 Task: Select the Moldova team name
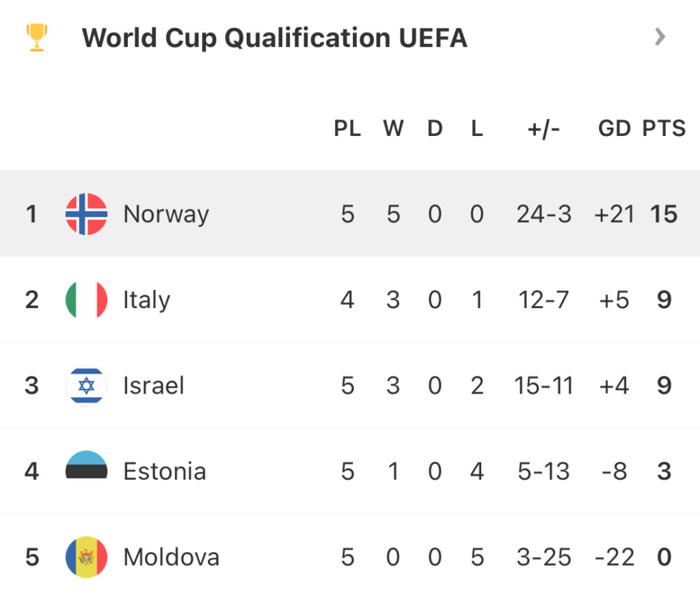172,557
